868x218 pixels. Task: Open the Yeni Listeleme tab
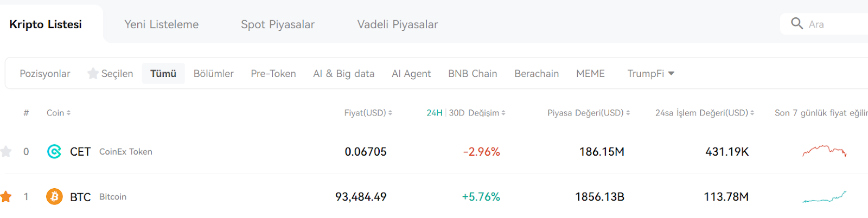coord(162,24)
